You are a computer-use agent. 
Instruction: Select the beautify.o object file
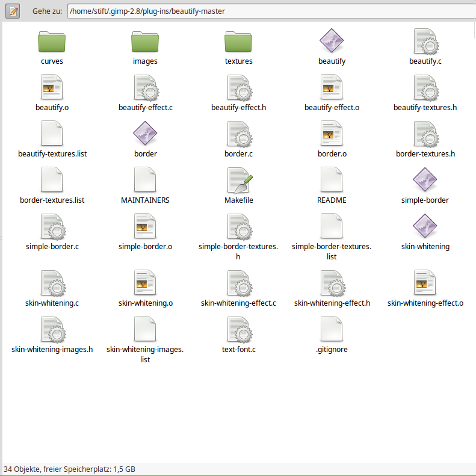tap(52, 88)
